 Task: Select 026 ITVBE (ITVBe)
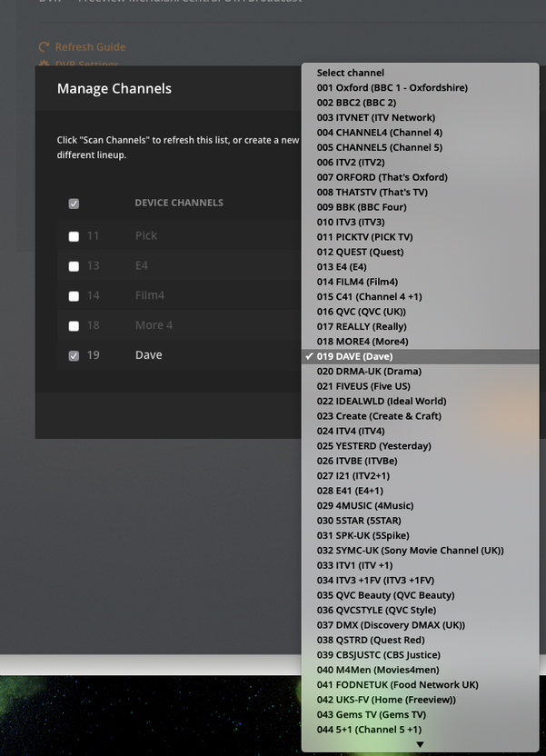[x=421, y=462]
